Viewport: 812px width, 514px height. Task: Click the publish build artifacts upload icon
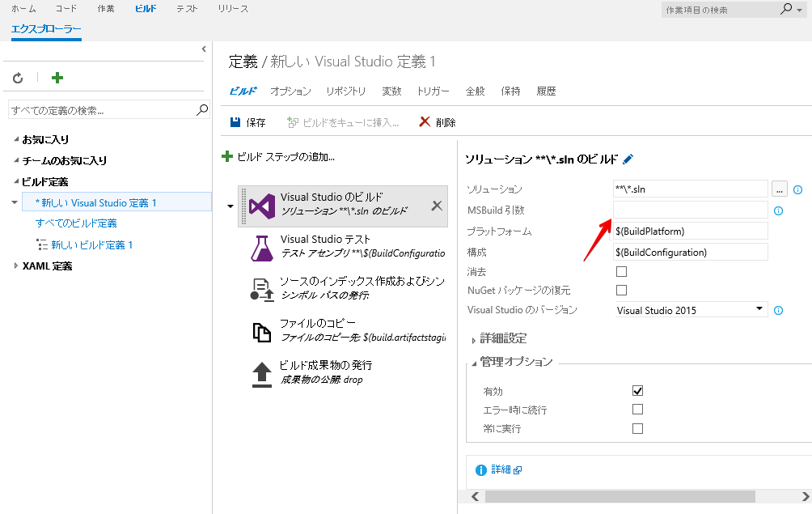(x=262, y=375)
